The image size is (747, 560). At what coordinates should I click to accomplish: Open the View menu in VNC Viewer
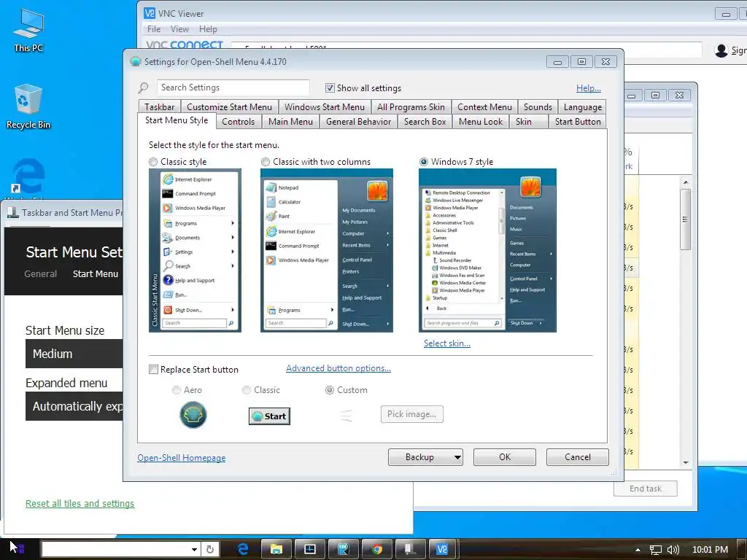click(x=179, y=29)
